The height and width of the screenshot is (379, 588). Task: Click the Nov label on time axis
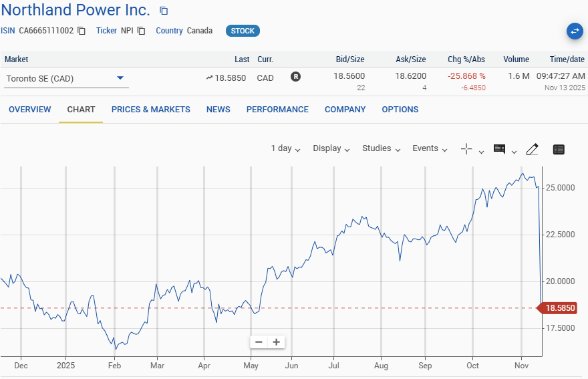521,366
